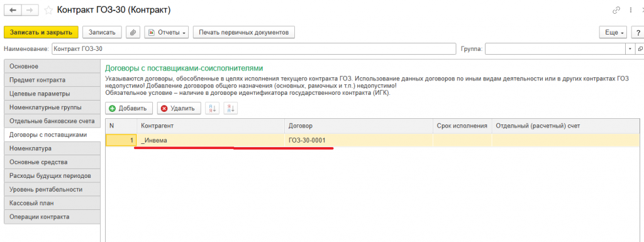Screen dimensions: 644x242
Task: Select Договоры с поставщиками tab
Action: pos(52,135)
